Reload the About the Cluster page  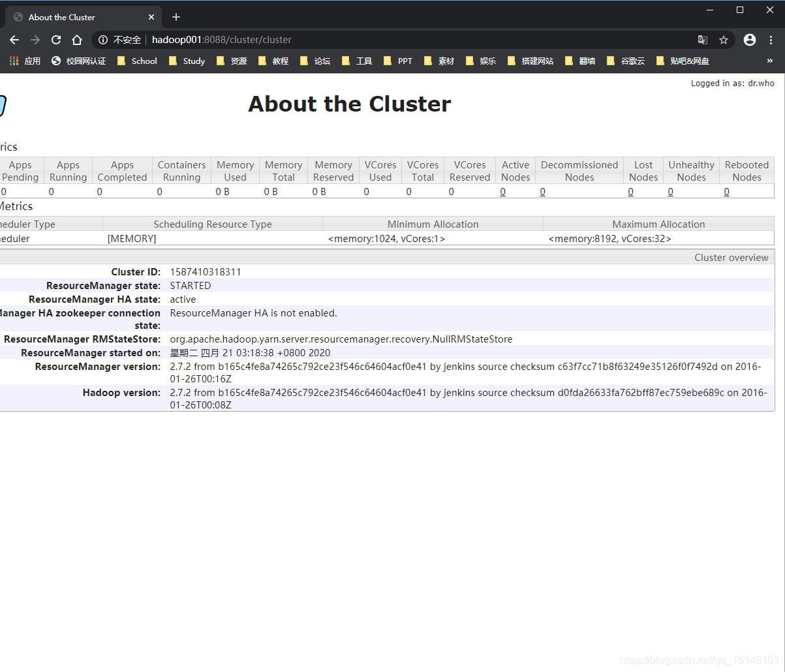[x=56, y=40]
